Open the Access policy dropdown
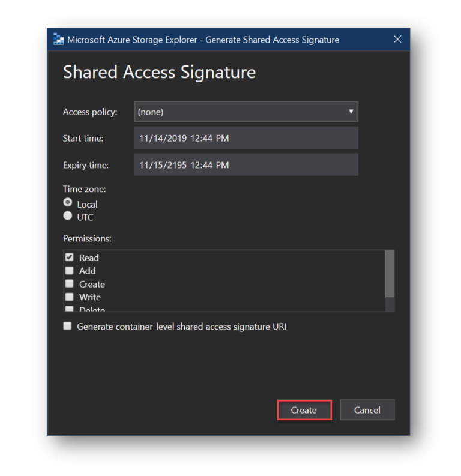The height and width of the screenshot is (476, 461). [246, 112]
